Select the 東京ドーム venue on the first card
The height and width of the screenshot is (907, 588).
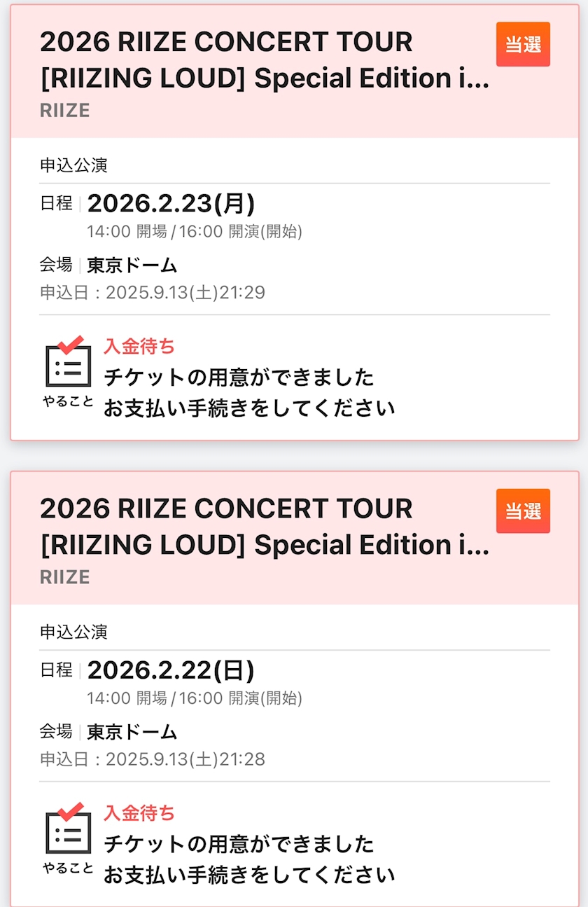click(x=132, y=265)
